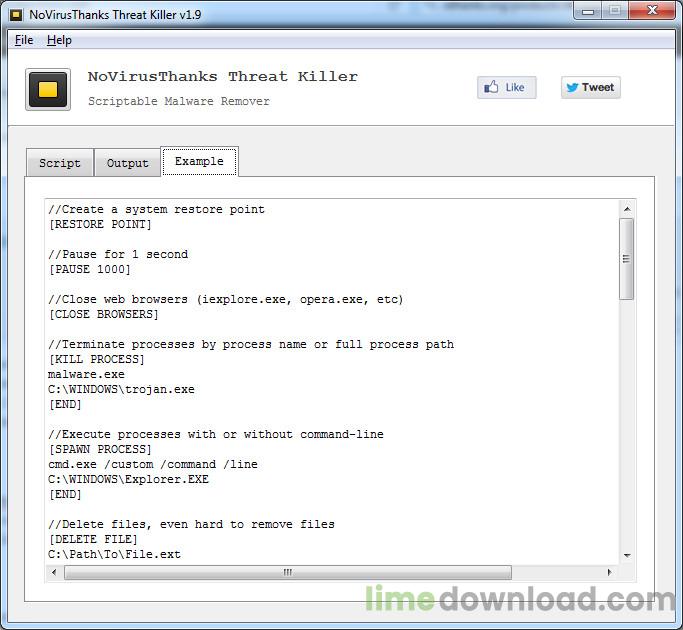This screenshot has height=630, width=683.
Task: Click the yellow Threat Killer logo icon
Action: point(47,89)
